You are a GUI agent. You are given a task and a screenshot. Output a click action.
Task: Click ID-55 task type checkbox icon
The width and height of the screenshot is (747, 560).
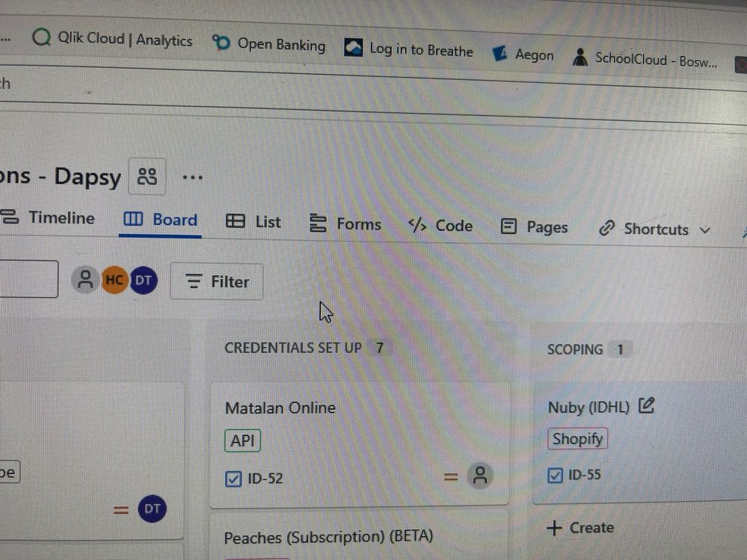pyautogui.click(x=555, y=476)
